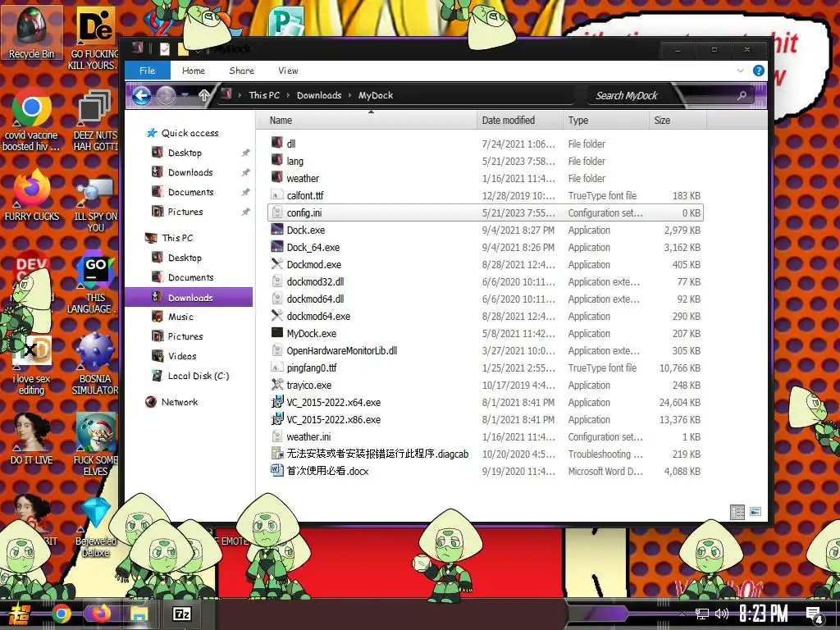
Task: Click the Forward navigation arrow
Action: pyautogui.click(x=166, y=96)
